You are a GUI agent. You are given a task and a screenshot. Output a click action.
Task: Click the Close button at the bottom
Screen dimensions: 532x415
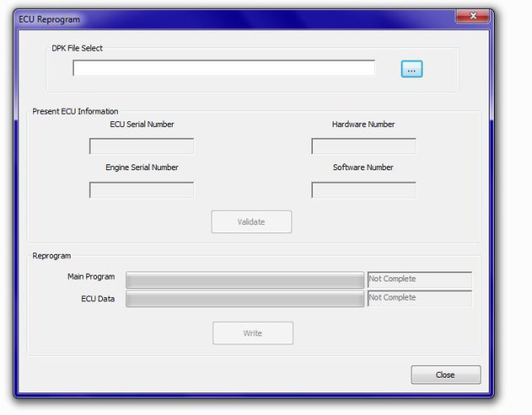pos(446,375)
